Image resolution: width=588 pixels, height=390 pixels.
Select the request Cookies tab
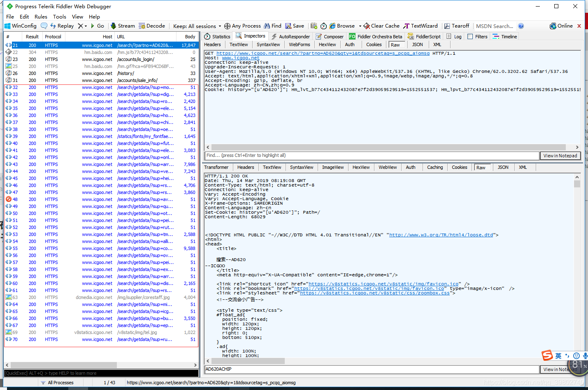pyautogui.click(x=374, y=44)
